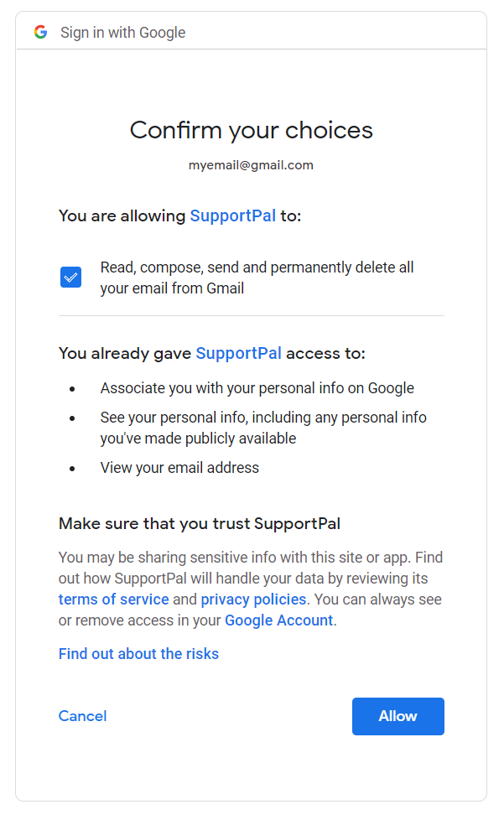Select "See your personal info" list item
This screenshot has width=504, height=815.
pos(263,428)
